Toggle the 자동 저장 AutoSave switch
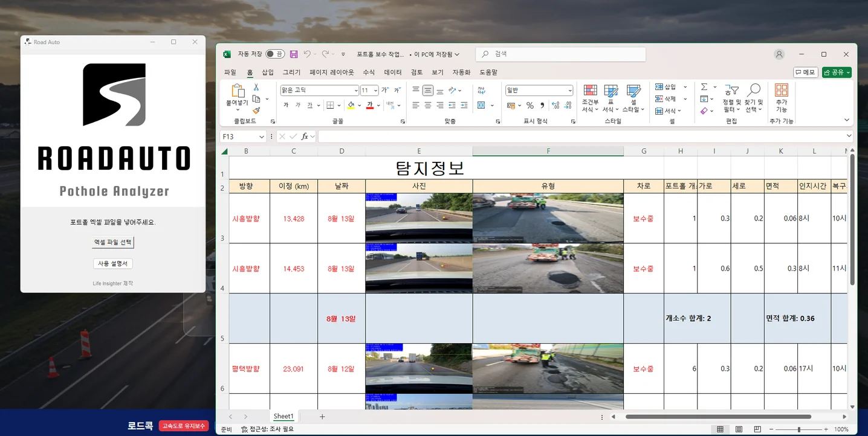Viewport: 868px width, 436px height. pos(275,54)
